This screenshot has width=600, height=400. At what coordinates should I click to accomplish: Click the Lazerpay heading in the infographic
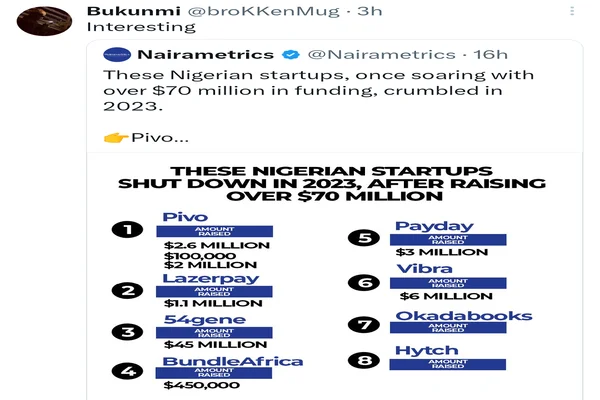(x=210, y=278)
